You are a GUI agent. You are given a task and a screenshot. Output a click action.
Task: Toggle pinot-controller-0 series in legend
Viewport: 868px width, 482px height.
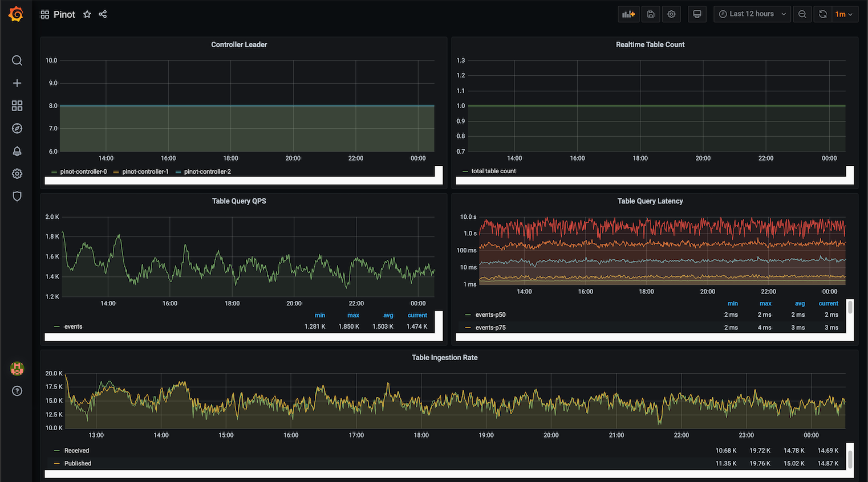[83, 171]
